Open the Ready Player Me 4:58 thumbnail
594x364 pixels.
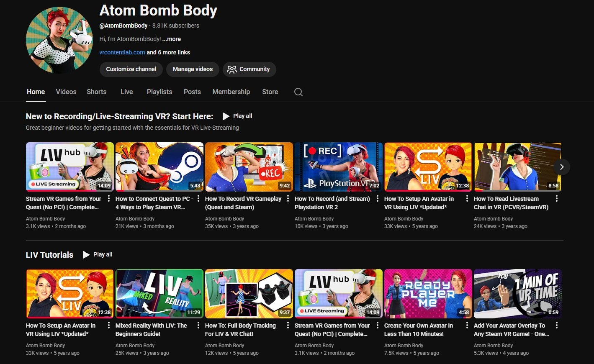pos(428,294)
